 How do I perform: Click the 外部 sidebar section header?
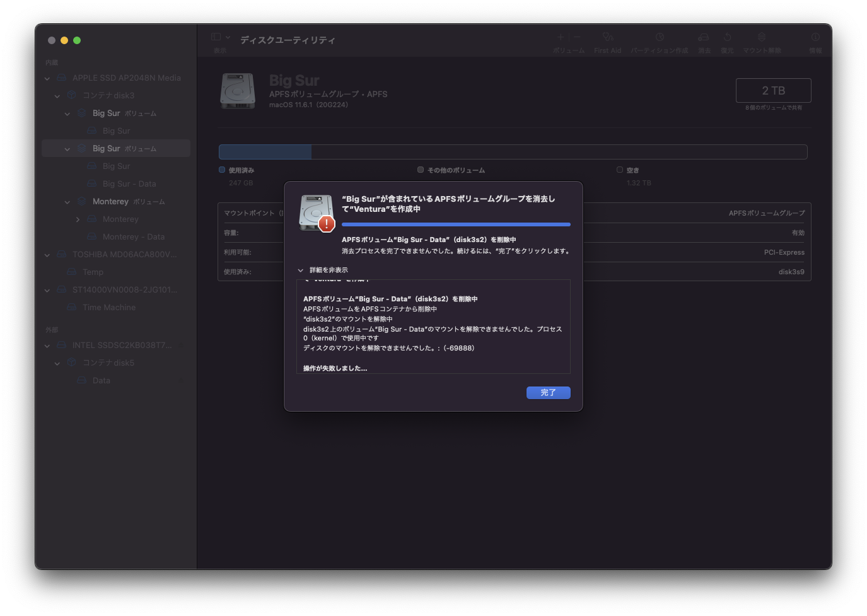pyautogui.click(x=52, y=330)
